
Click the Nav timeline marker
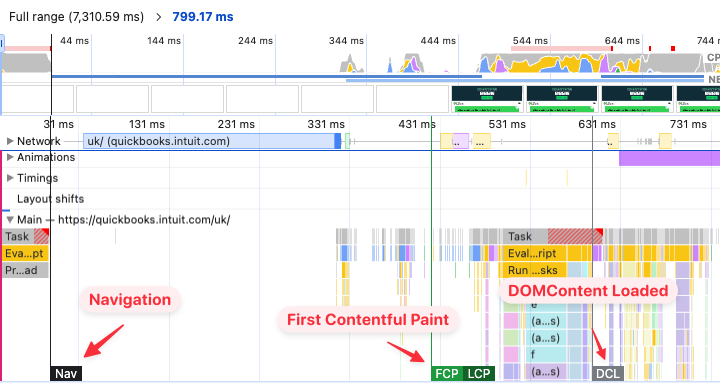click(66, 374)
